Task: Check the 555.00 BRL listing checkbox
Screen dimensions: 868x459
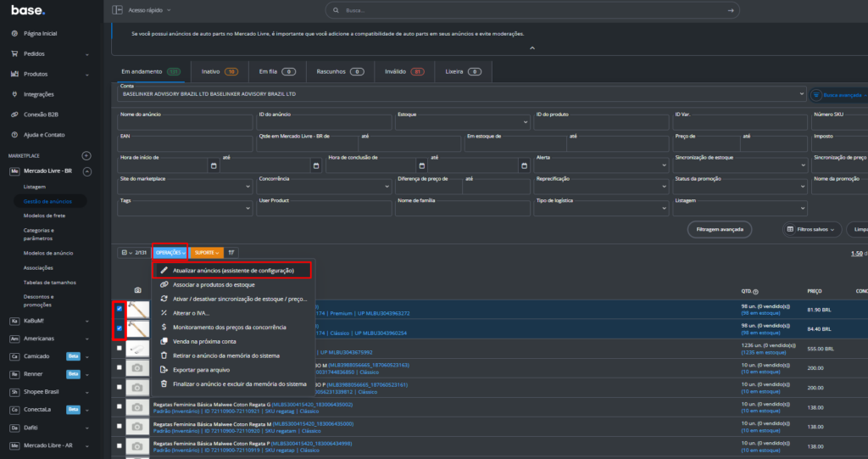Action: point(119,348)
